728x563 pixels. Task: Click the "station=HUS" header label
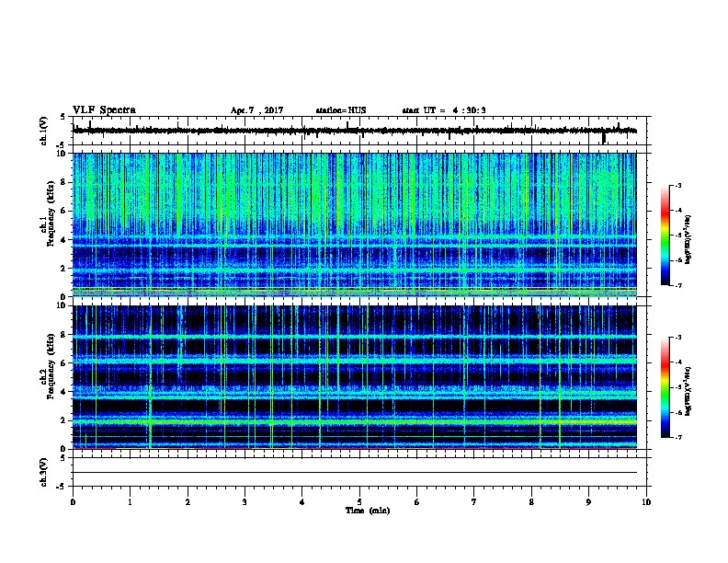(341, 110)
